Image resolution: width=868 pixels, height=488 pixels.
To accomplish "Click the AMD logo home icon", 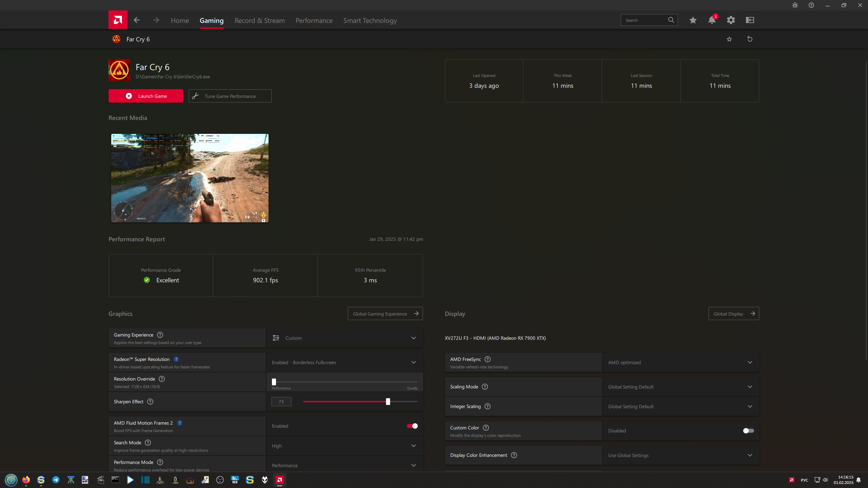I will (x=118, y=20).
